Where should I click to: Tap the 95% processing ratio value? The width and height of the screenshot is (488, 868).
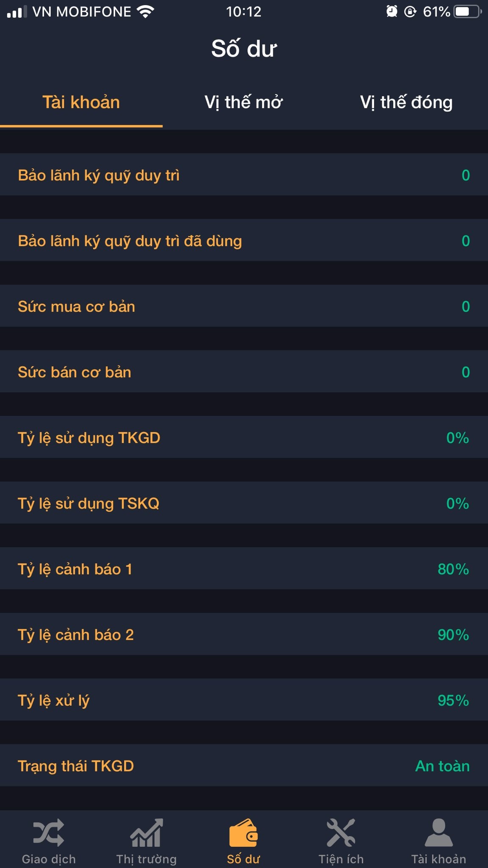[453, 700]
